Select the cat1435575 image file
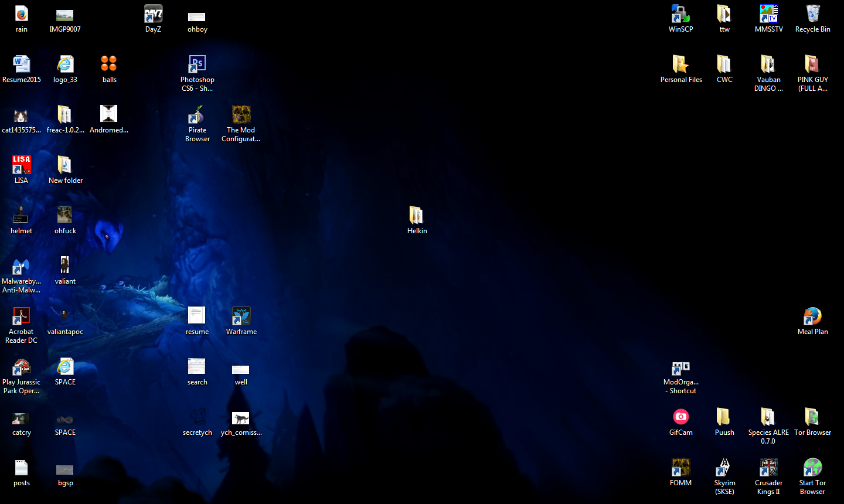Viewport: 844px width, 504px height. click(22, 115)
